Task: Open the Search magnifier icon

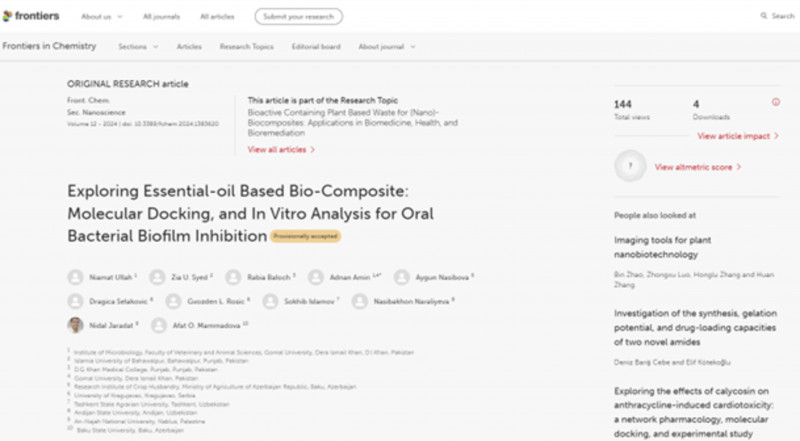Action: point(764,16)
